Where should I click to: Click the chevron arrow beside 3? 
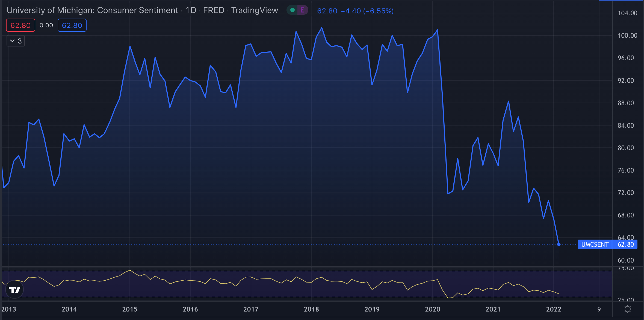tap(12, 41)
